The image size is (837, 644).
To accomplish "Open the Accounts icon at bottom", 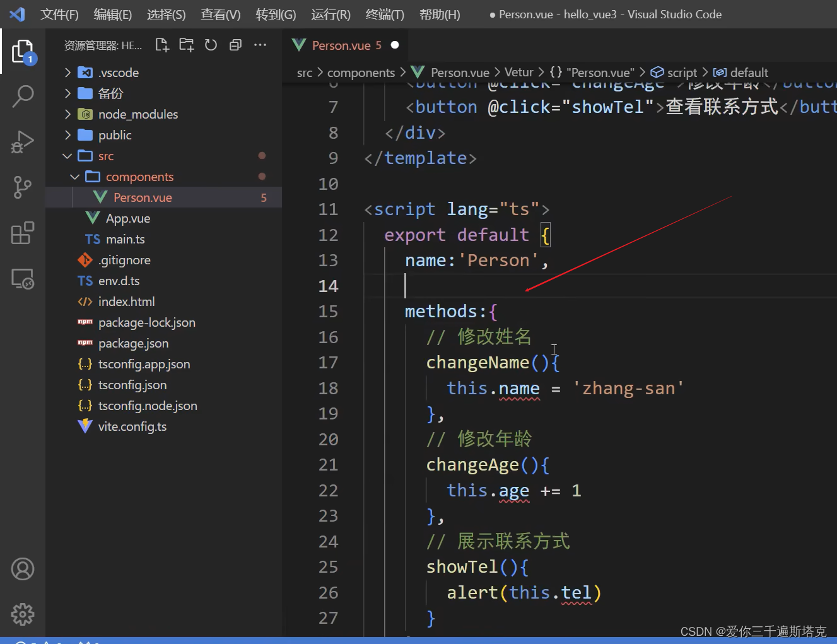I will [x=23, y=569].
